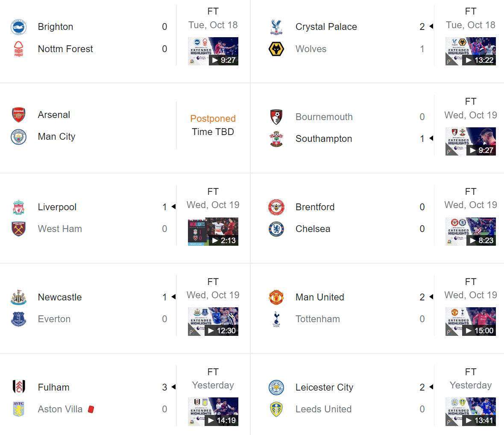Click the winner marker beside Crystal Palace's score

pos(430,26)
